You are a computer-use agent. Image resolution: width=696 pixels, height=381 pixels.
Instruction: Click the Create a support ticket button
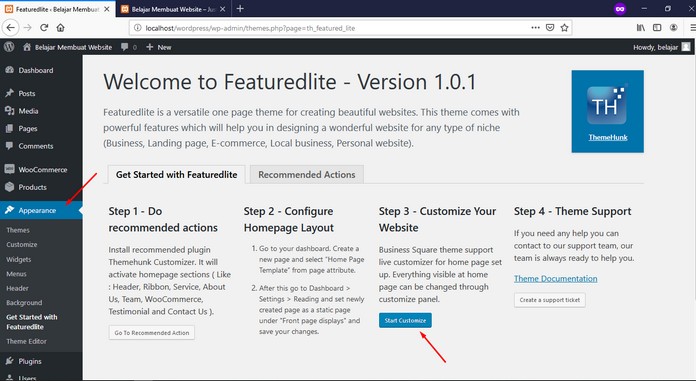pyautogui.click(x=550, y=300)
